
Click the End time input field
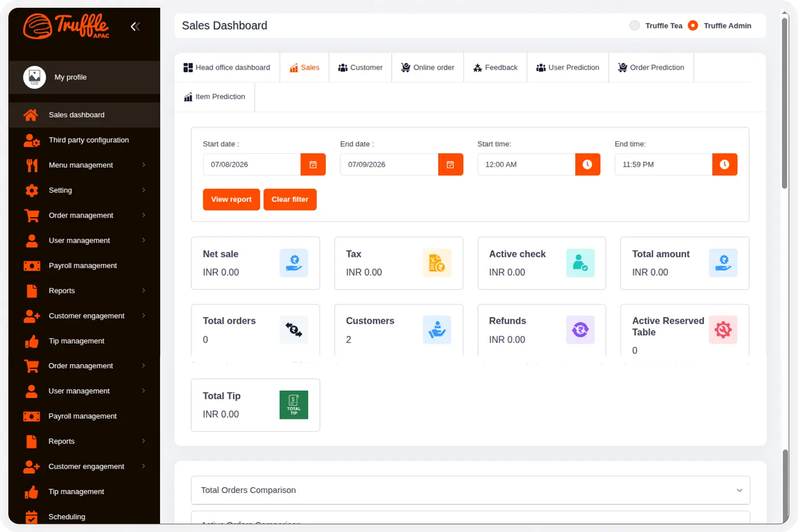pyautogui.click(x=663, y=165)
